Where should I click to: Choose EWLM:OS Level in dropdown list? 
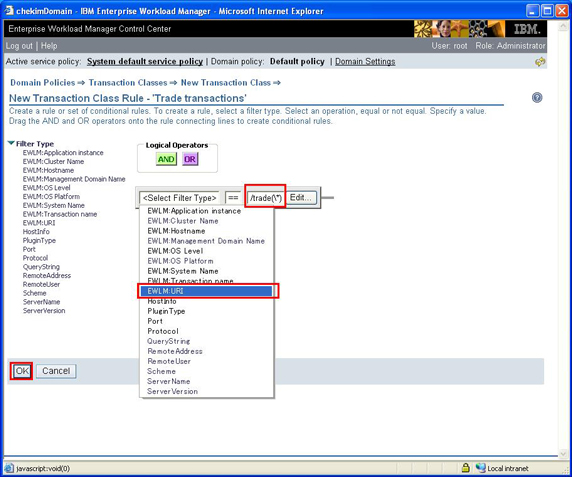coord(206,251)
